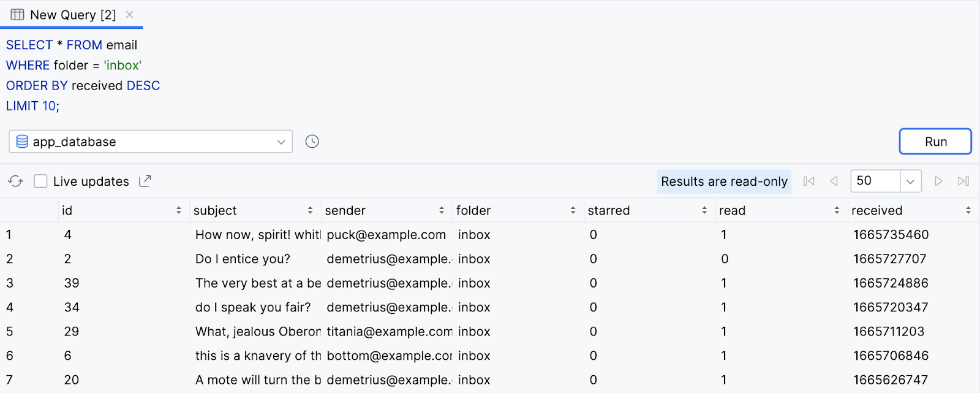
Task: Enable the Live updates checkbox
Action: click(40, 181)
